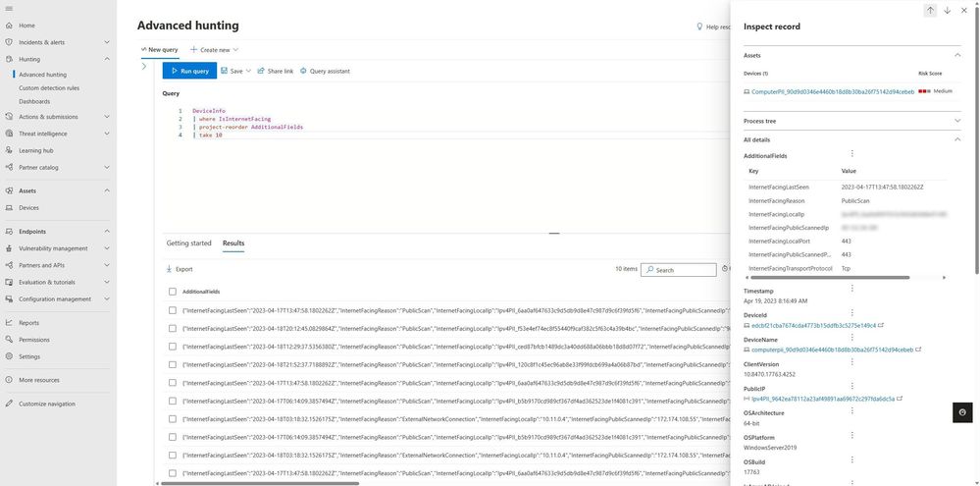Expand Partners and APIs chevron
Screen dimensions: 980x486
[x=107, y=265]
